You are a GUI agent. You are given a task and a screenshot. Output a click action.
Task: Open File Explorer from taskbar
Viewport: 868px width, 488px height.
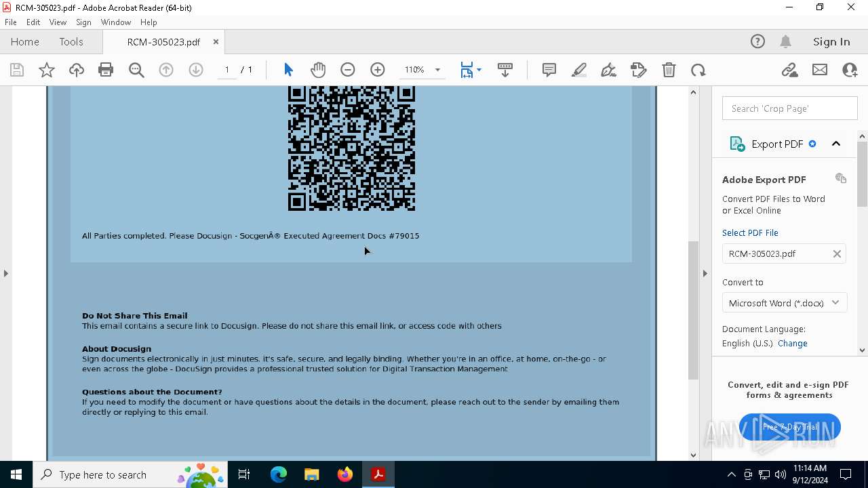point(311,474)
